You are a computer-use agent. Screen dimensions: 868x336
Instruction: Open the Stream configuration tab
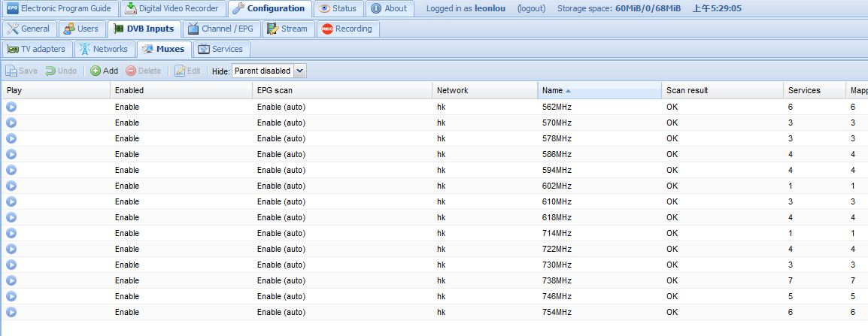coord(287,29)
